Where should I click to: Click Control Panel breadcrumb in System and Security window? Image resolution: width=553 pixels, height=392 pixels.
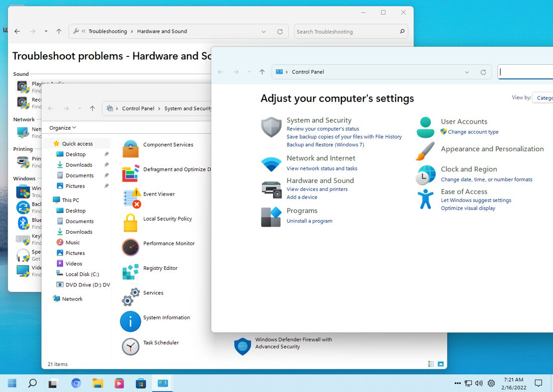point(138,109)
